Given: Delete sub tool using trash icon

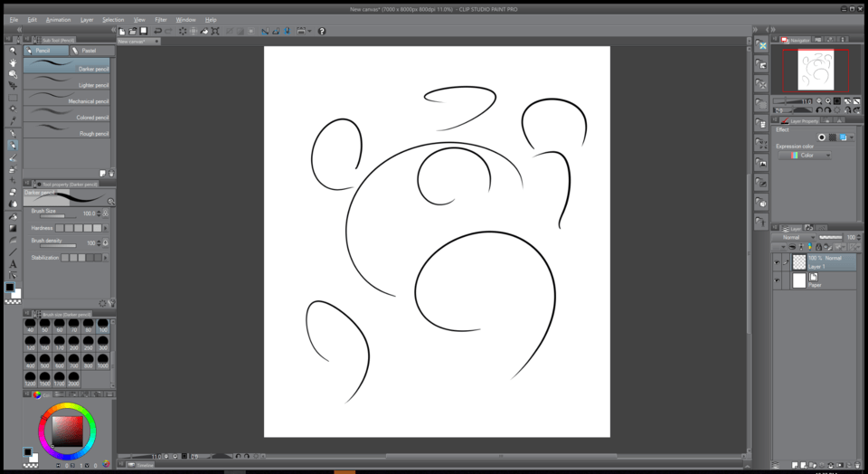Looking at the screenshot, I should 111,173.
